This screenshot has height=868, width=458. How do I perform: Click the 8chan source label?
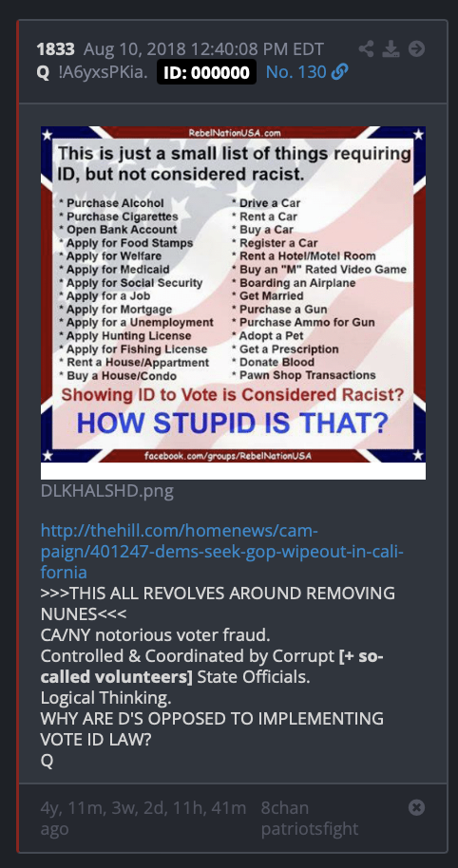(285, 807)
